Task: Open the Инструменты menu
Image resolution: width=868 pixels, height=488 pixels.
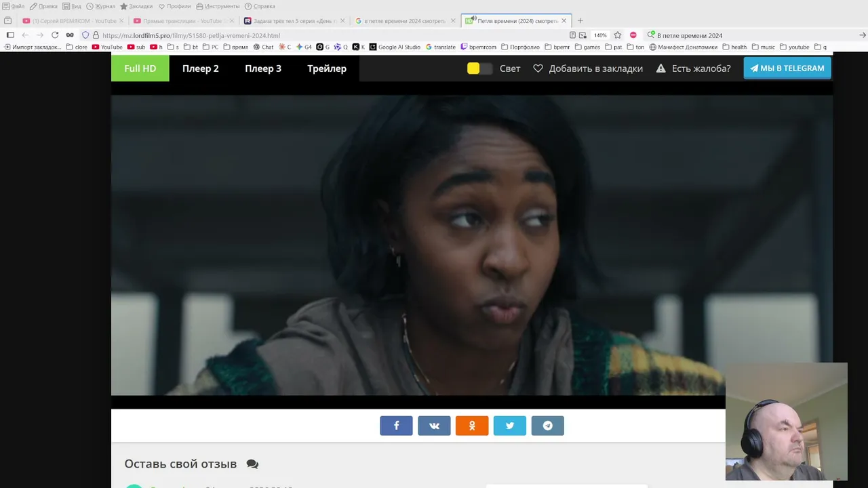Action: point(218,6)
